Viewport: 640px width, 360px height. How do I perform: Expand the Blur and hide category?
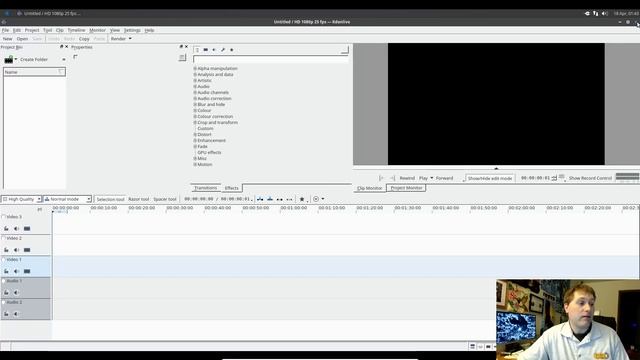point(195,104)
